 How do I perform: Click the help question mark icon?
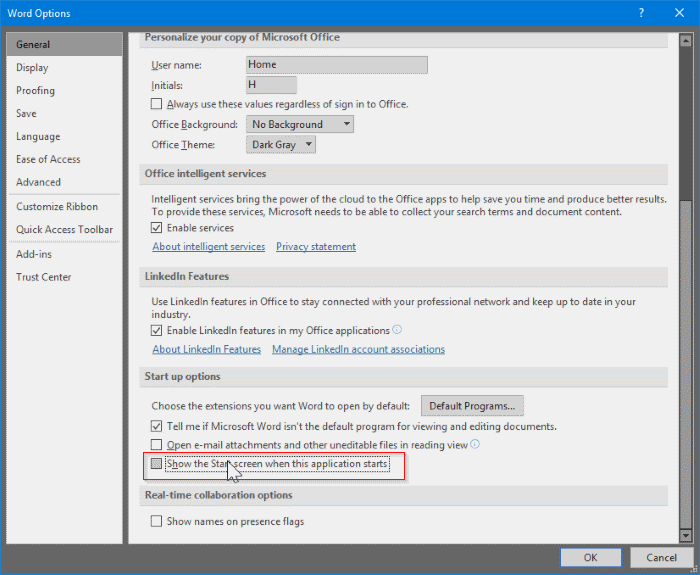(x=641, y=13)
